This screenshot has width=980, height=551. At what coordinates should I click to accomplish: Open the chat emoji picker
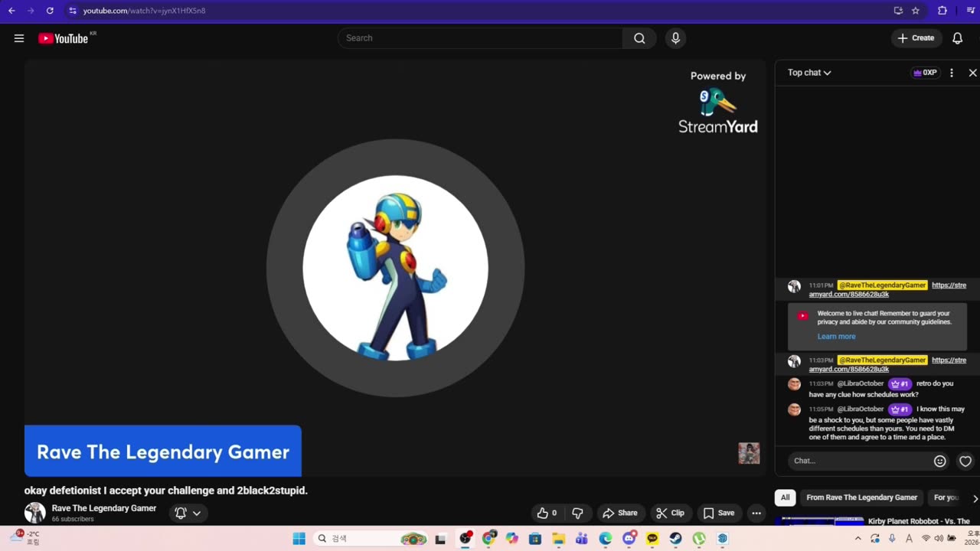tap(939, 461)
